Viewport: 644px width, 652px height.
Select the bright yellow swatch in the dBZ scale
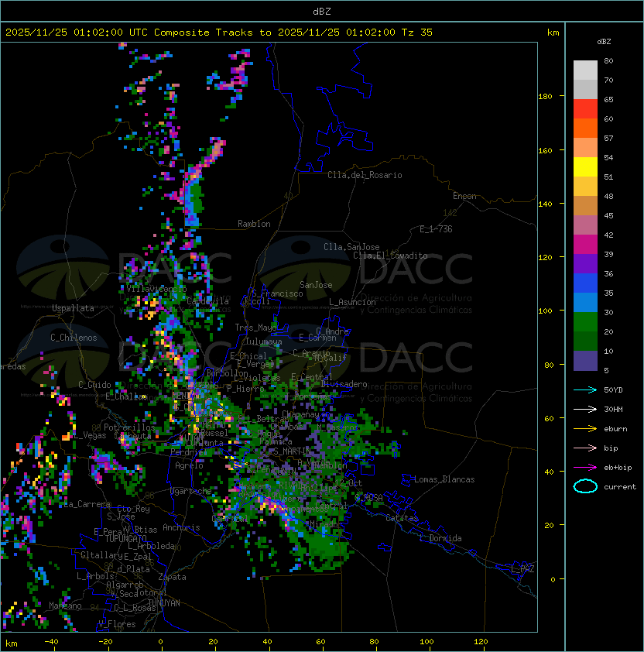point(585,167)
